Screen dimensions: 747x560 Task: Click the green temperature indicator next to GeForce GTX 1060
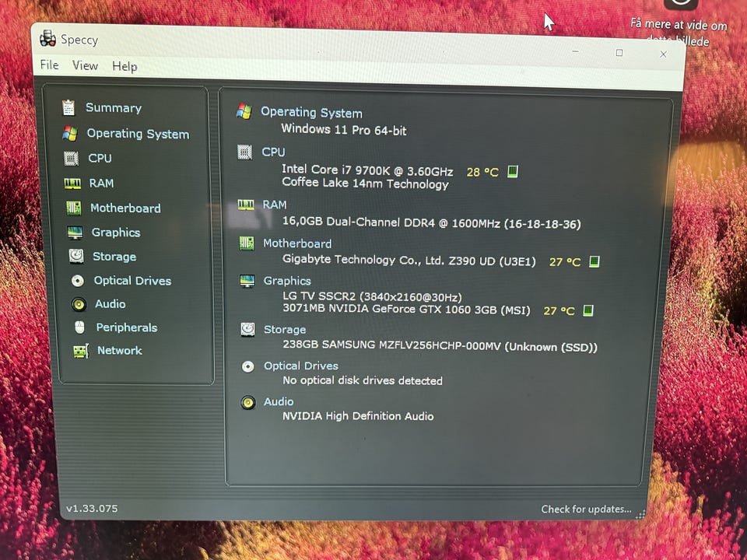click(x=588, y=310)
